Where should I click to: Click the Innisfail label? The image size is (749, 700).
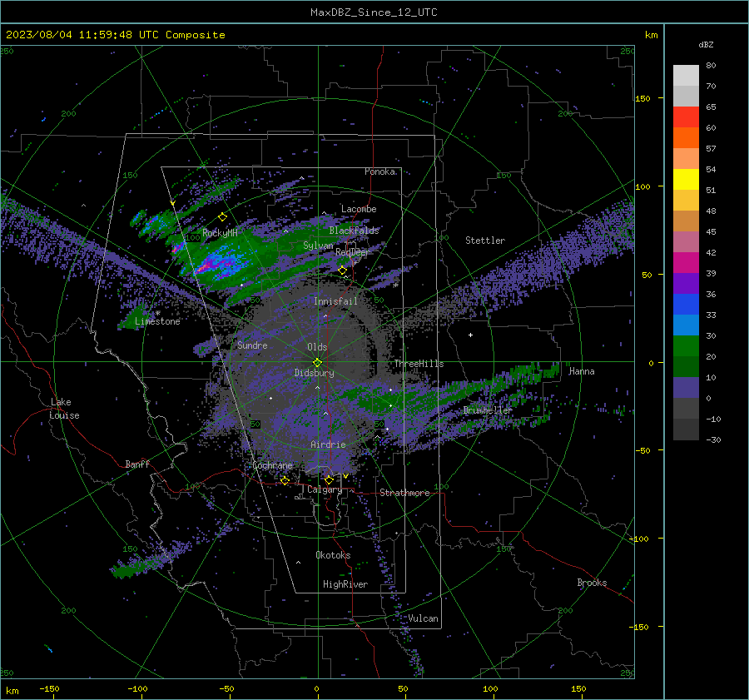[335, 301]
